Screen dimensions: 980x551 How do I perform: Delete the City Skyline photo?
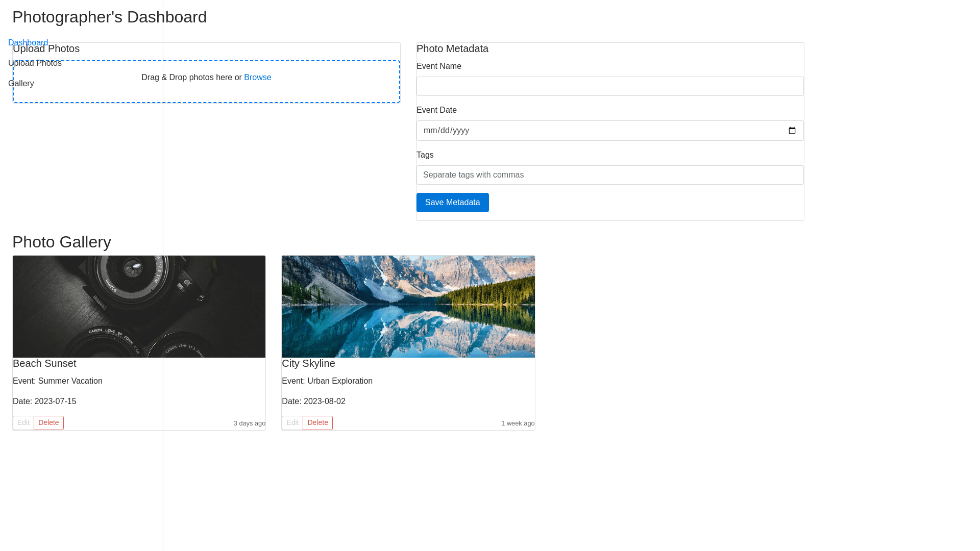pyautogui.click(x=317, y=423)
